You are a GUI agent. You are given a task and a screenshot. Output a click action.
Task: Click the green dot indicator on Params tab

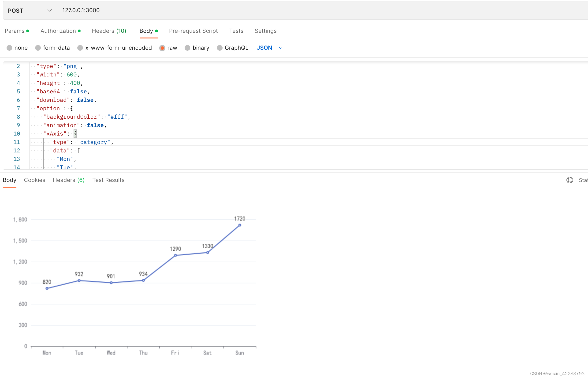coord(28,31)
